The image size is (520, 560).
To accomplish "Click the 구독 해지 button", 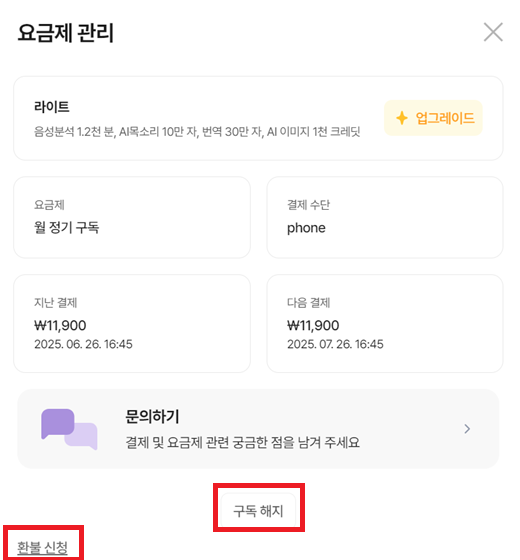I will [x=259, y=511].
